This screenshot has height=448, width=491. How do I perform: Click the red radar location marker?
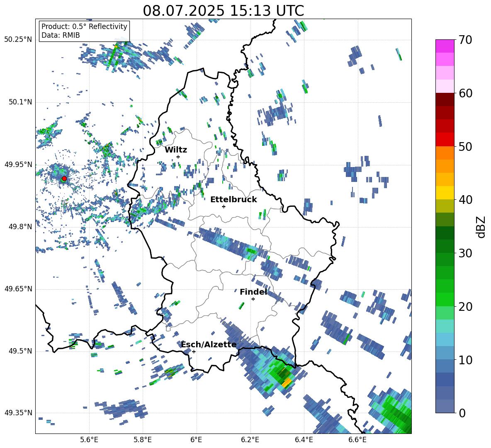click(x=64, y=178)
